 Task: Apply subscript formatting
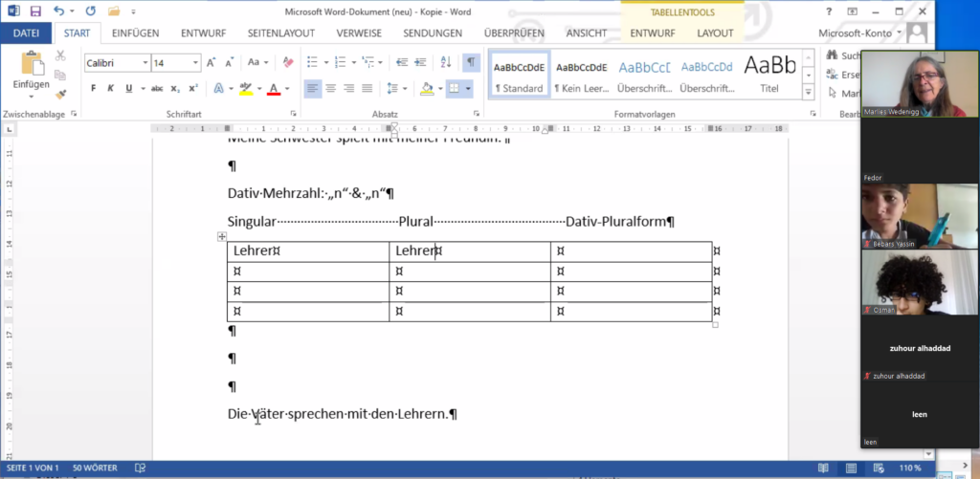[x=175, y=89]
